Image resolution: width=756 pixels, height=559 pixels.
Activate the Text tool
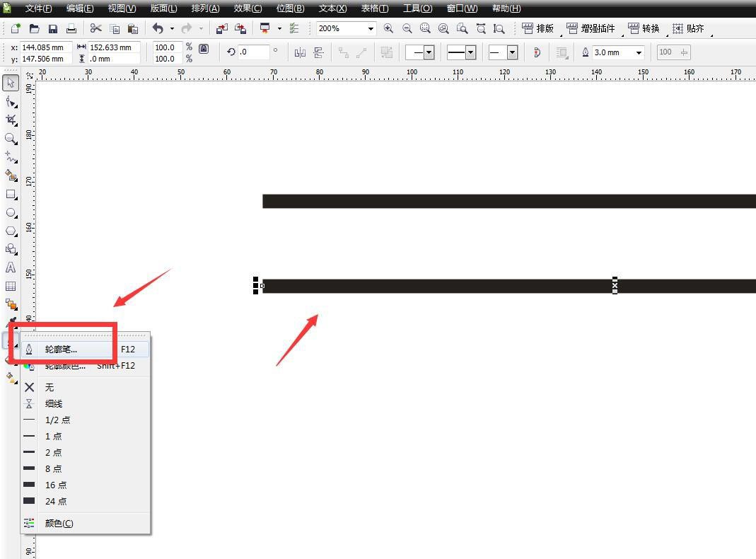[x=11, y=267]
